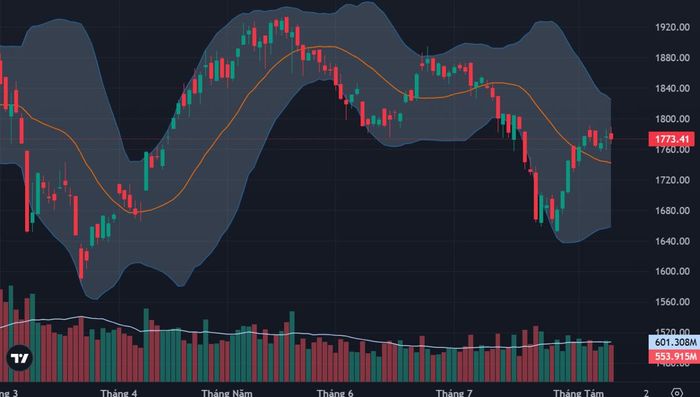Open chart settings hexagon gear icon
The image size is (700, 397).
(x=677, y=393)
